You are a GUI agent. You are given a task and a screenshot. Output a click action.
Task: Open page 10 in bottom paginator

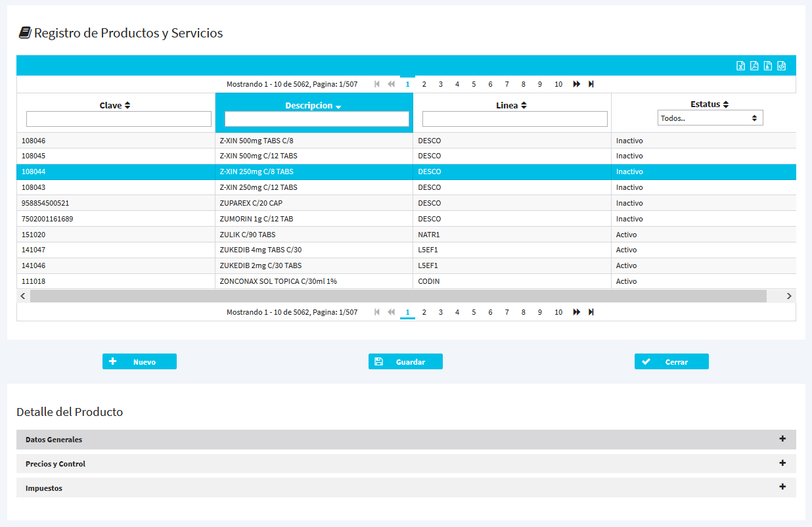(x=558, y=312)
